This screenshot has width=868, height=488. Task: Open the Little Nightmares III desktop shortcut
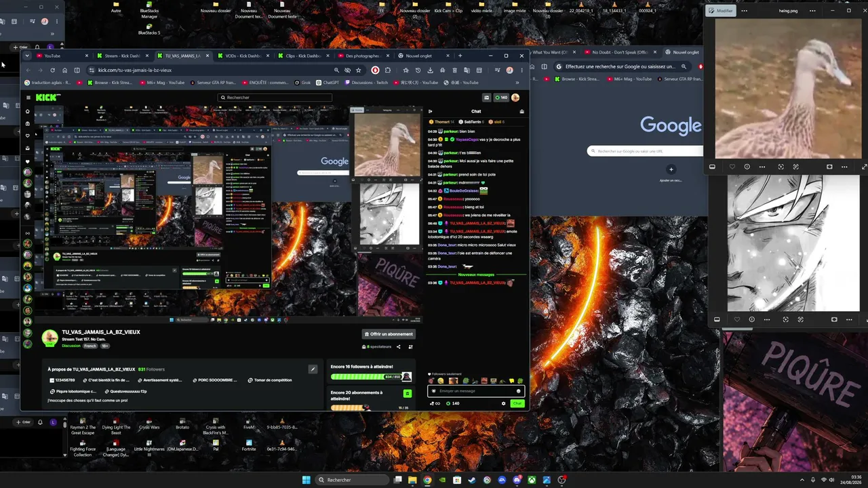[149, 448]
